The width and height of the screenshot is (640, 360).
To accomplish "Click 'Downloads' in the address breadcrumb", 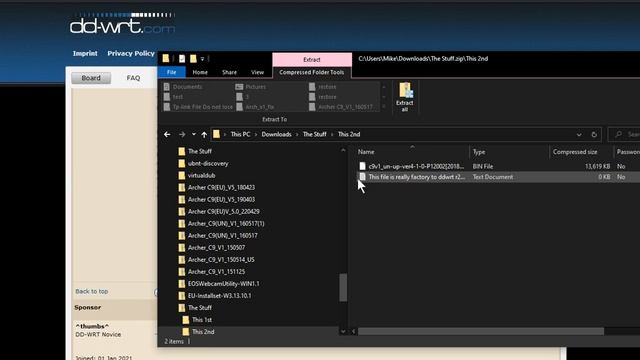I will (x=276, y=134).
